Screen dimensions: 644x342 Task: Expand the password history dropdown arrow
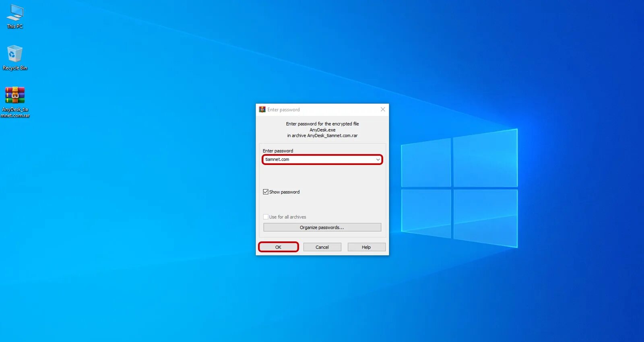(378, 160)
